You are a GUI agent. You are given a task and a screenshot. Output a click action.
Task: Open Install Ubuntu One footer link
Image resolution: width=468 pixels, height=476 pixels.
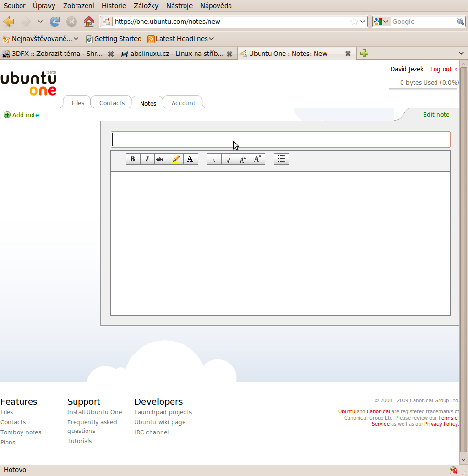[95, 412]
